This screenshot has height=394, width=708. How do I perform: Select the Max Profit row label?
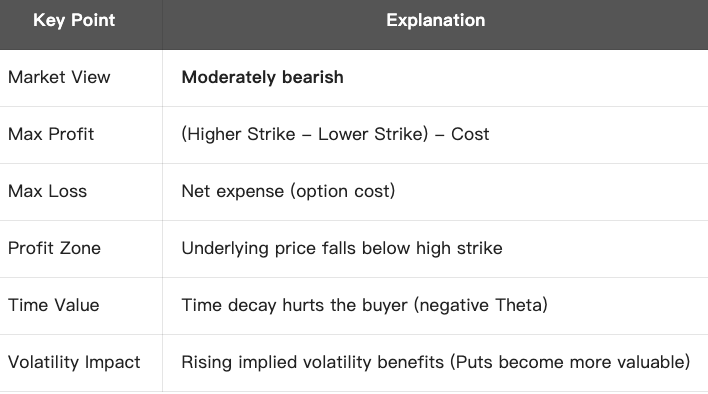point(51,134)
